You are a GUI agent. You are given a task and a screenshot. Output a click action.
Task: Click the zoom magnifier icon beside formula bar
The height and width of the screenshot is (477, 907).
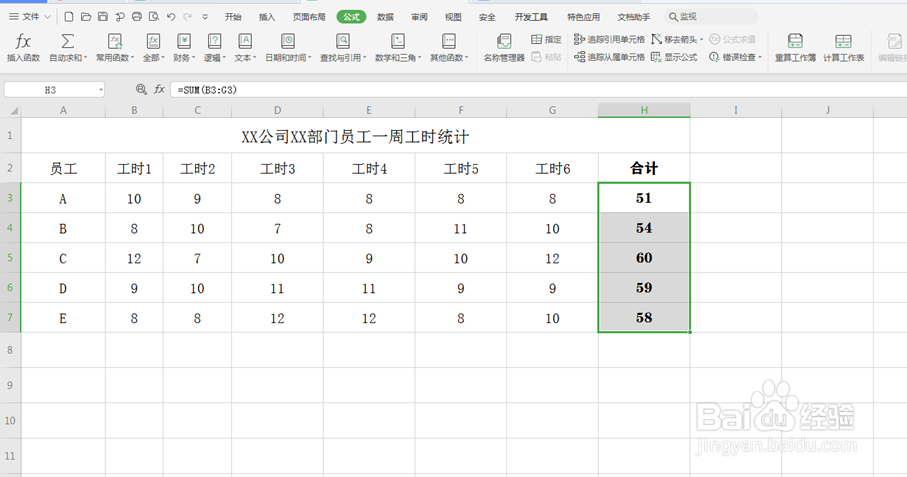pos(141,89)
